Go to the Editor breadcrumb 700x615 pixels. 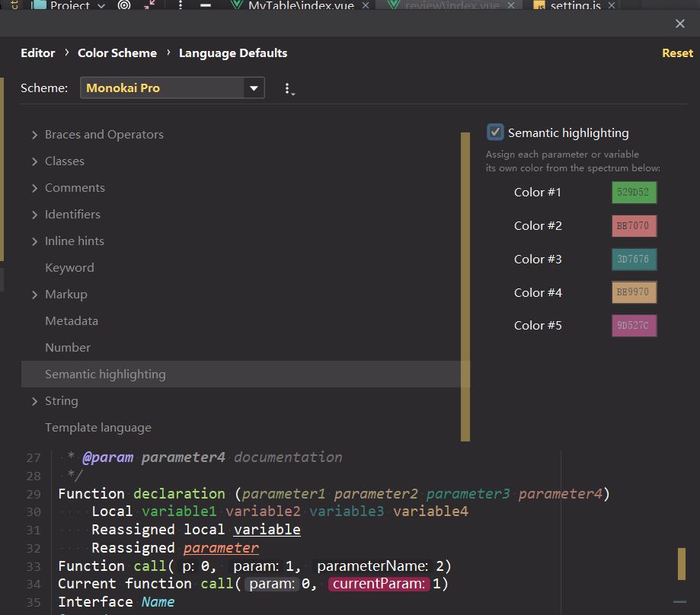pyautogui.click(x=38, y=53)
